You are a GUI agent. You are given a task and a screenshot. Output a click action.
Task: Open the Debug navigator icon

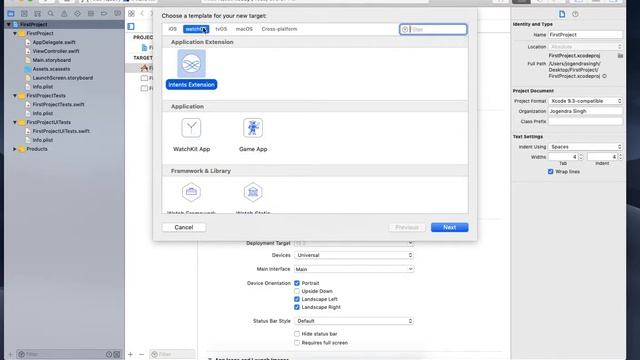[91, 13]
